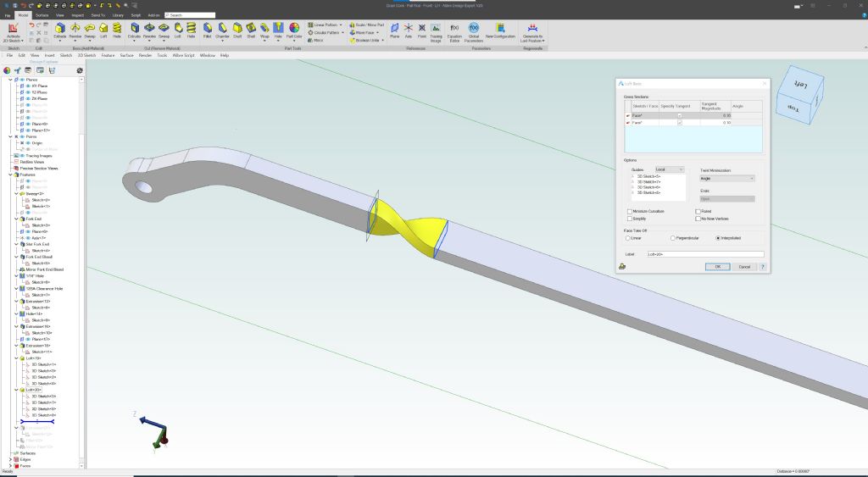Select the Boss Sweep tool

(90, 31)
